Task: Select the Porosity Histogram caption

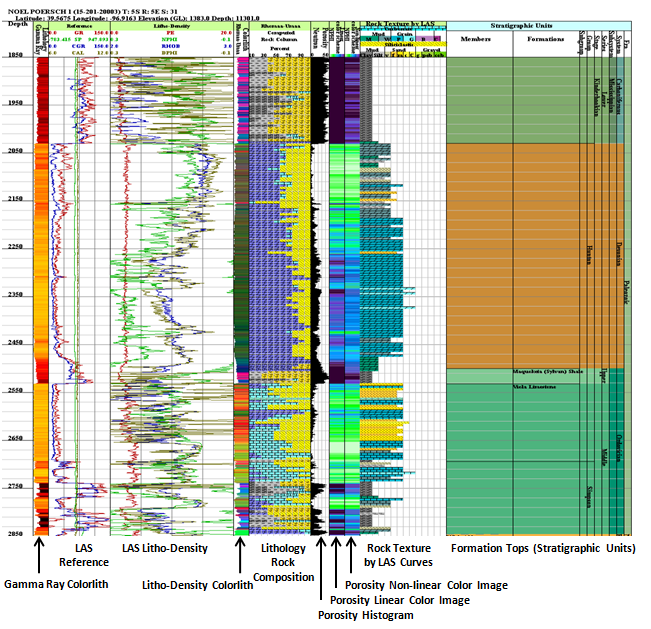Action: point(366,615)
